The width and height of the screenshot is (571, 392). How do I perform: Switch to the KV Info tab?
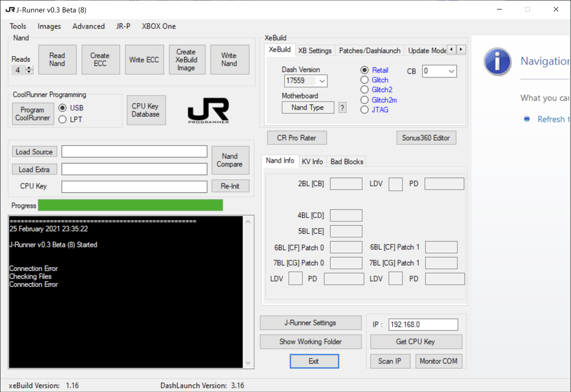point(312,162)
